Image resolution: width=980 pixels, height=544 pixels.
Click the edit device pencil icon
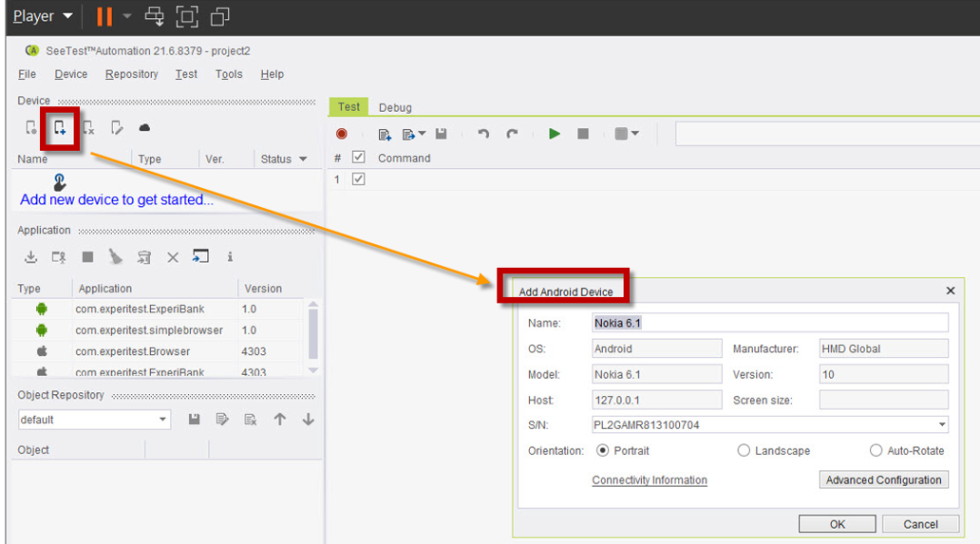click(x=116, y=128)
